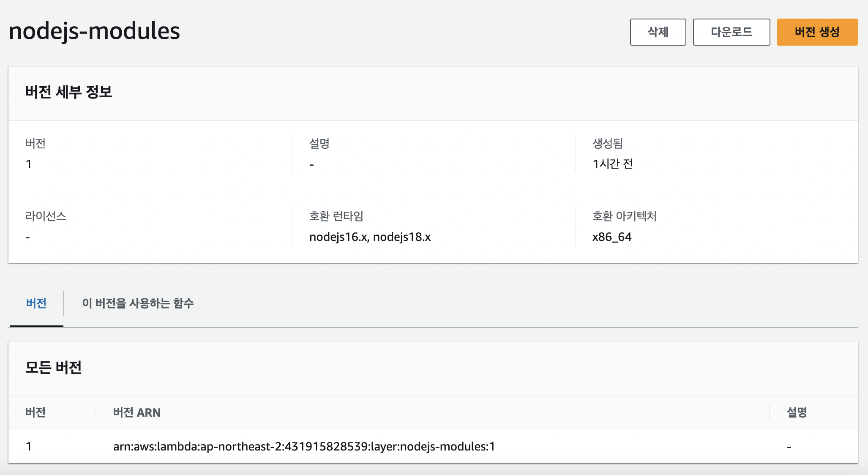The width and height of the screenshot is (868, 475).
Task: Click the 버전 column header in table
Action: [35, 412]
